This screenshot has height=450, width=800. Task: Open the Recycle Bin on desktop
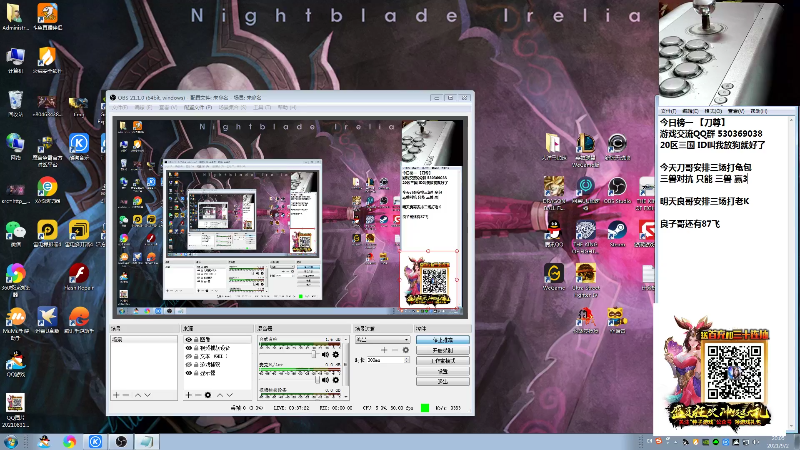tap(15, 103)
